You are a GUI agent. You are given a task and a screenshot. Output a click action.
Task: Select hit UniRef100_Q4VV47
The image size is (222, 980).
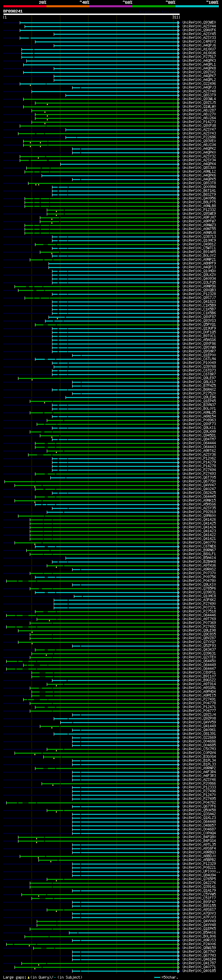pyautogui.click(x=199, y=485)
